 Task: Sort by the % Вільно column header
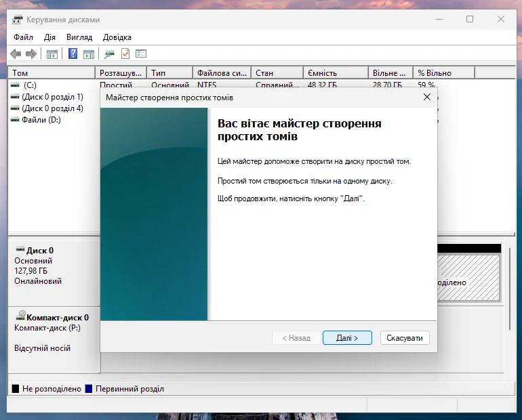click(x=444, y=73)
